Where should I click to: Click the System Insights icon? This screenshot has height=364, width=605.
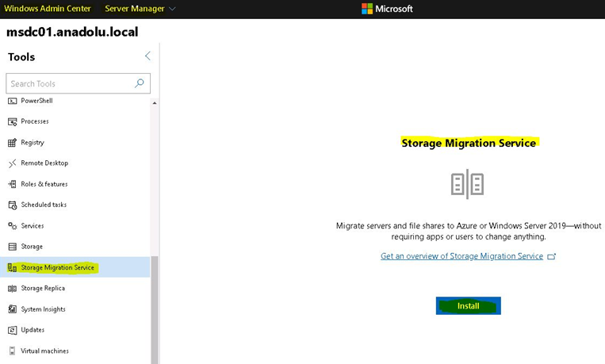click(x=13, y=309)
